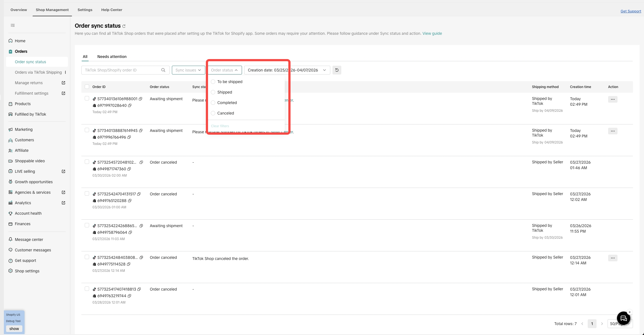Open Shop settings in the sidebar
Image resolution: width=644 pixels, height=335 pixels.
(x=27, y=271)
